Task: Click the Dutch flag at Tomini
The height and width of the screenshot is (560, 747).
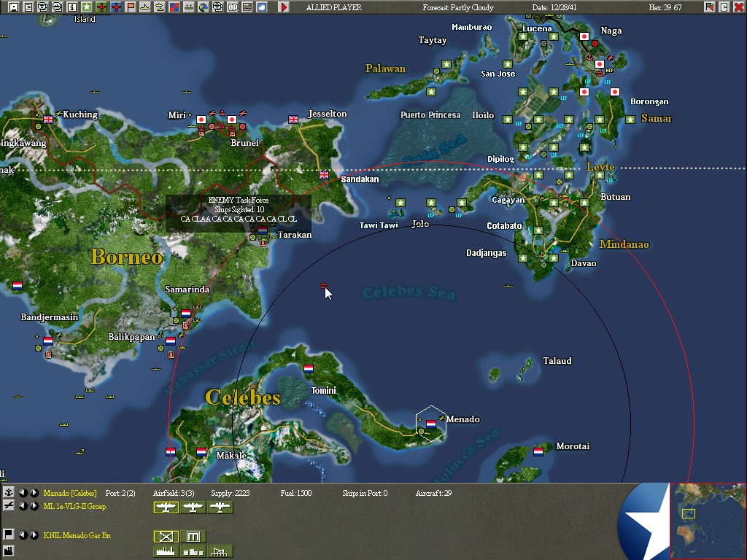Action: [x=309, y=368]
